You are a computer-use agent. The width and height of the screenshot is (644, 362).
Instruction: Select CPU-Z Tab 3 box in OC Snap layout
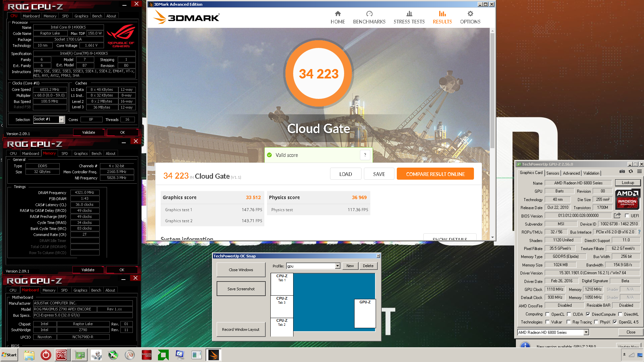coord(282,306)
